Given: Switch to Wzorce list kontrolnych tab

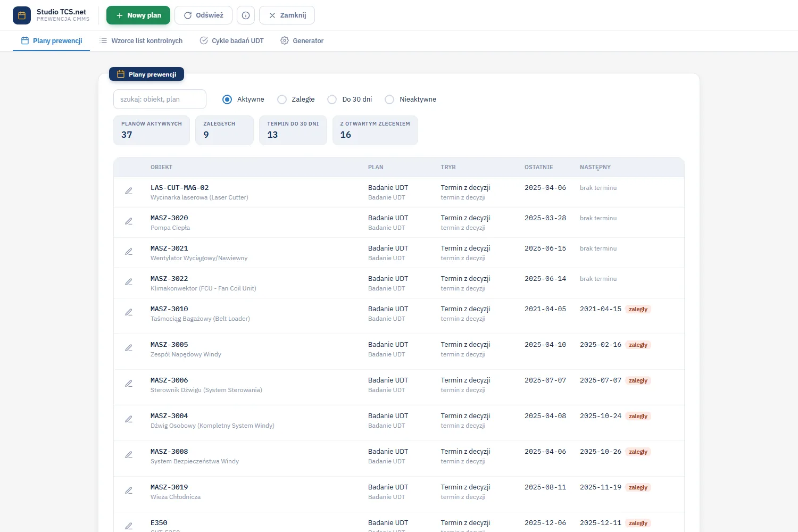Looking at the screenshot, I should (x=141, y=41).
